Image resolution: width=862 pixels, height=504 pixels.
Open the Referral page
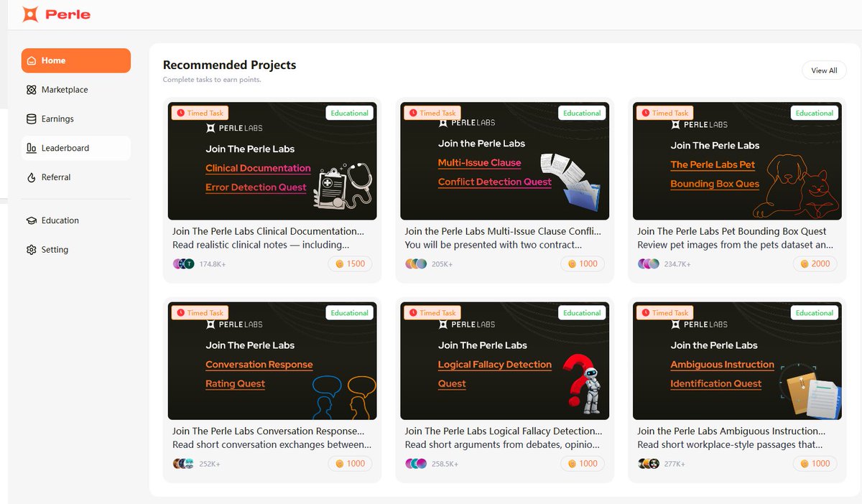coord(76,177)
